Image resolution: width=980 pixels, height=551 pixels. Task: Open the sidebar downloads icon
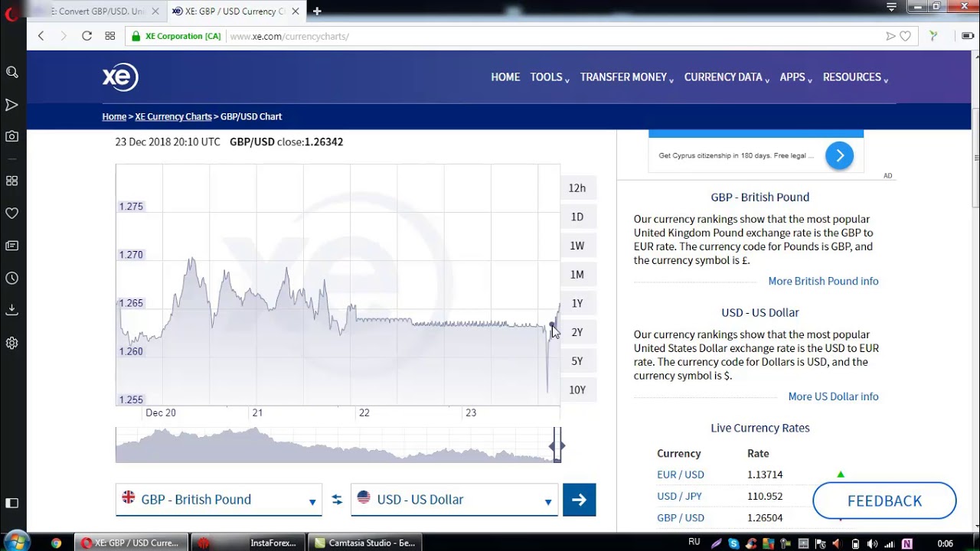[x=12, y=310]
